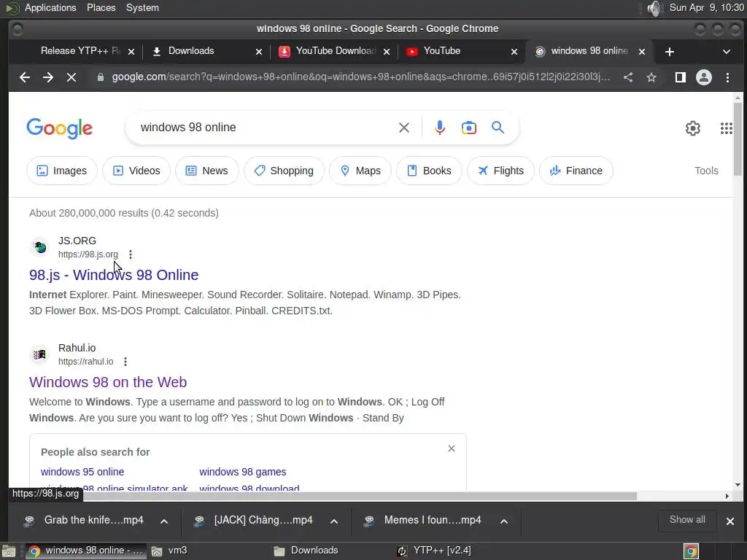Open windows 98 games suggestion
The image size is (747, 560).
click(x=243, y=472)
